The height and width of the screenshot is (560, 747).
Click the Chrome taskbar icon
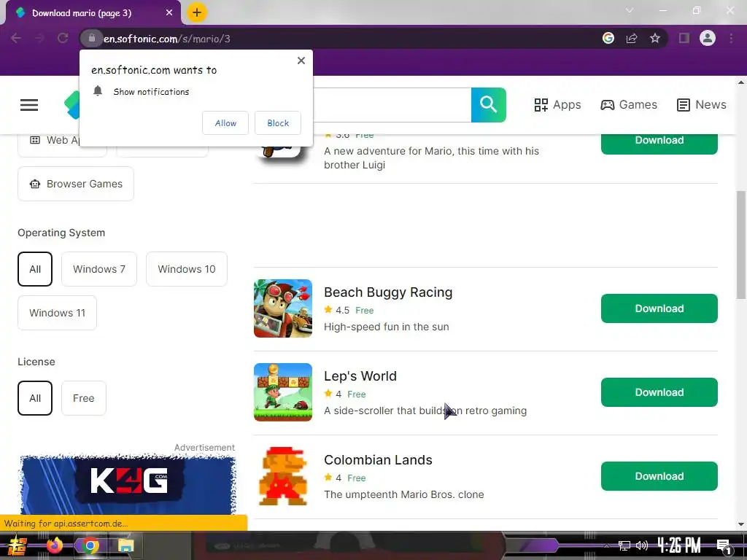click(x=90, y=545)
